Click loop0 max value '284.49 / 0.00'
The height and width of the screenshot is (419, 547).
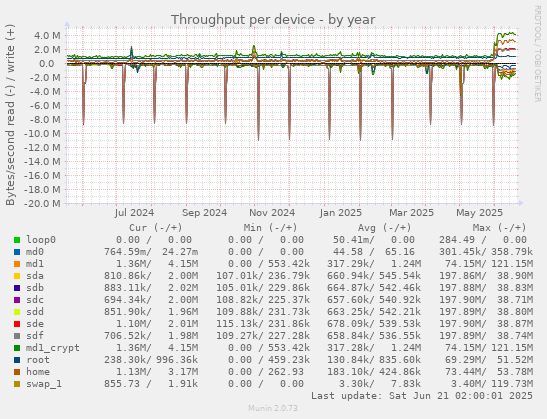483,240
